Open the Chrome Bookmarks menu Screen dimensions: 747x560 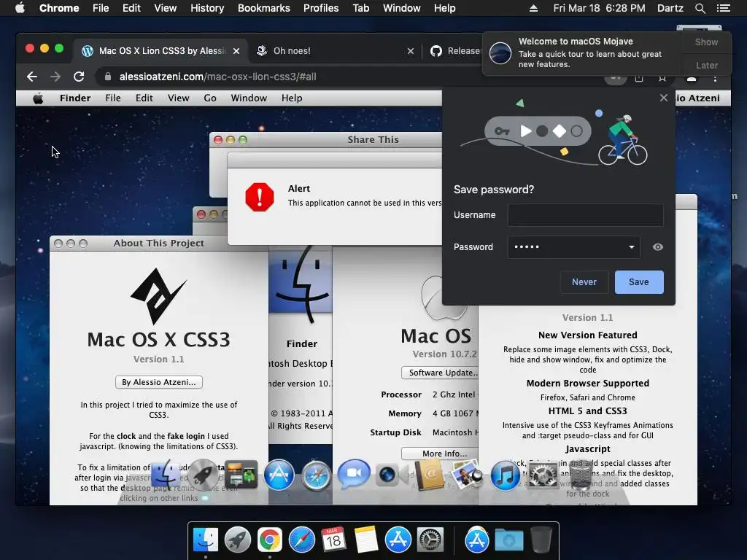pos(264,8)
